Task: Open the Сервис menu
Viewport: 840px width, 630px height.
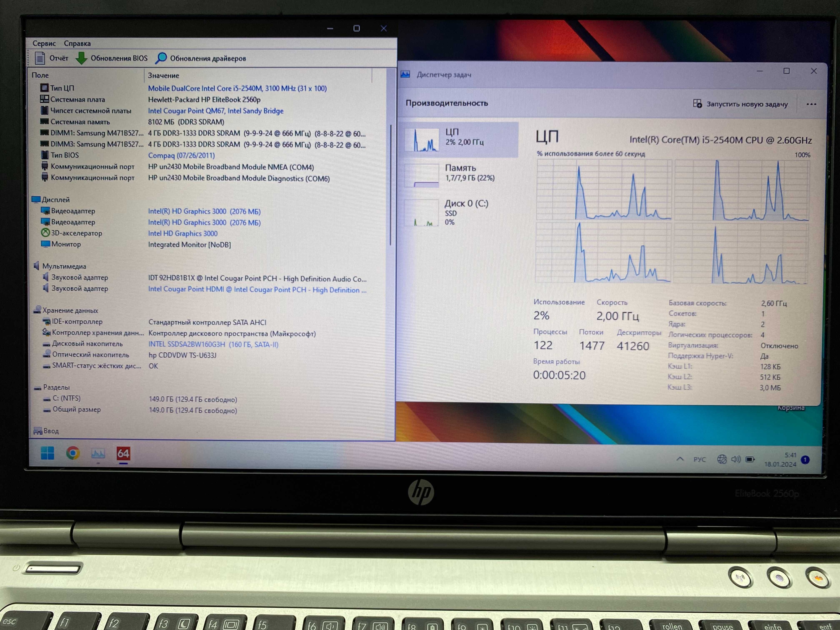Action: (44, 43)
